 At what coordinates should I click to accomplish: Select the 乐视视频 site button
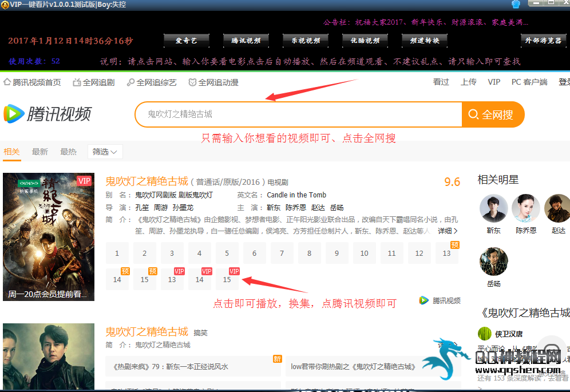pos(306,41)
